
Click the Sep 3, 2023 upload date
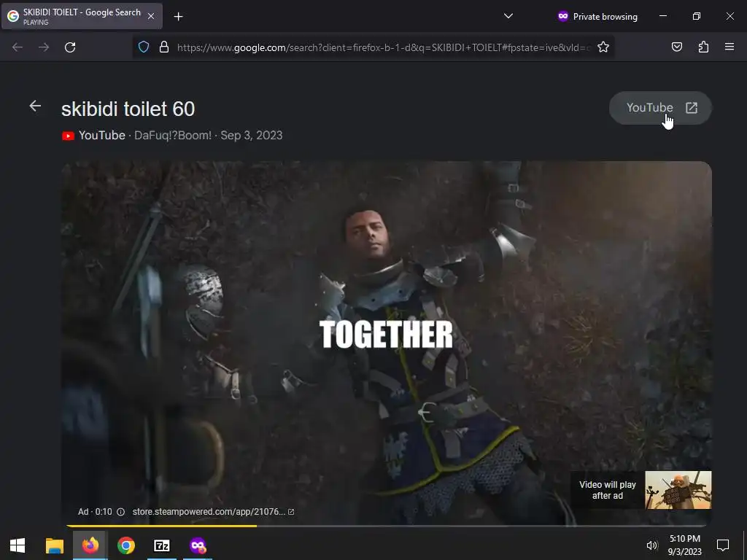click(x=252, y=136)
